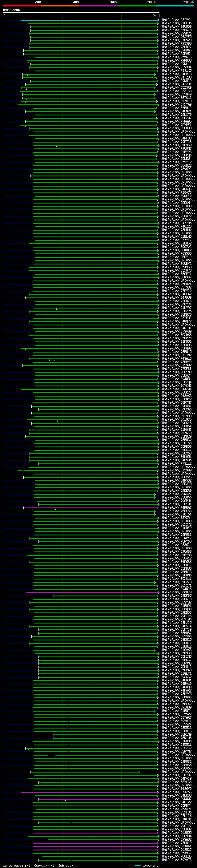
Task: Select label UniRef100_C7YYF7
Action: click(177, 240)
